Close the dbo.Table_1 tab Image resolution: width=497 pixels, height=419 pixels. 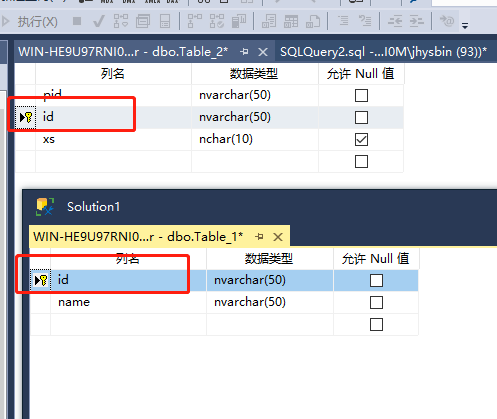(278, 237)
